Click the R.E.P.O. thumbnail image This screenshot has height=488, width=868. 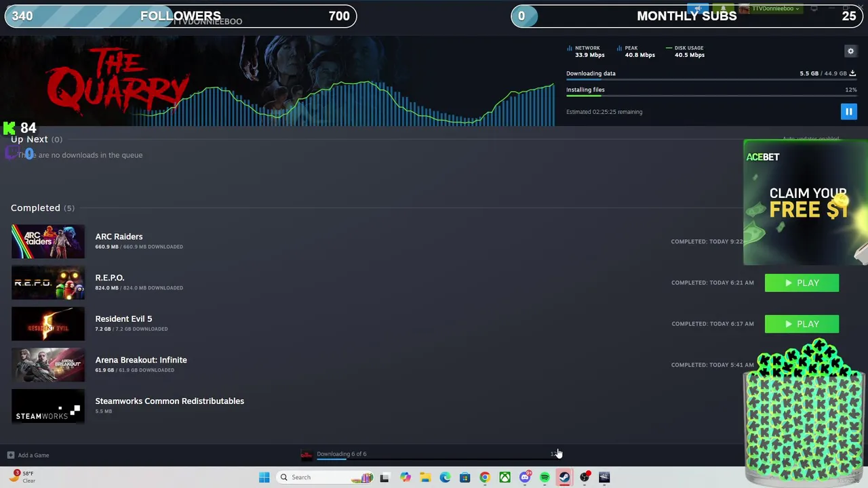click(x=48, y=283)
